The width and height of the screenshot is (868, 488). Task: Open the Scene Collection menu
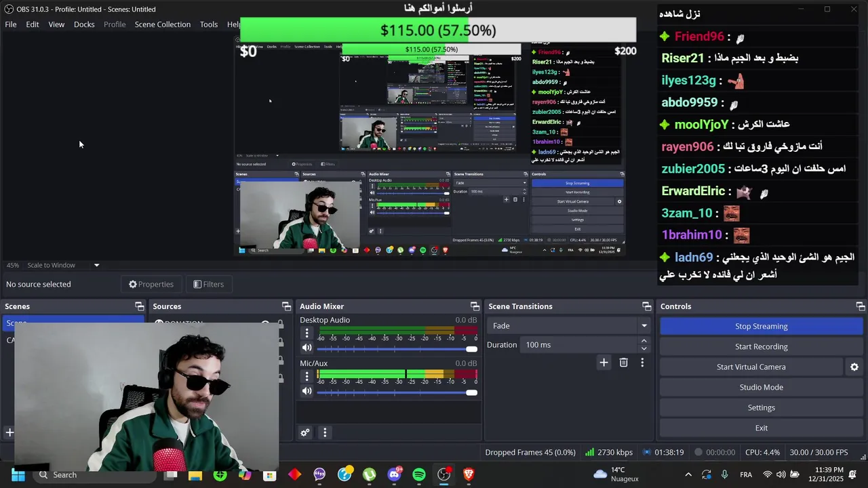pyautogui.click(x=163, y=24)
